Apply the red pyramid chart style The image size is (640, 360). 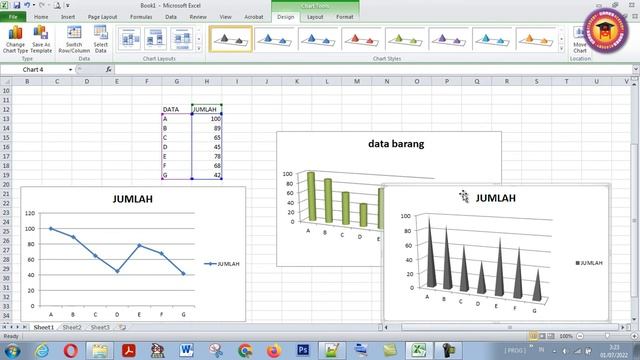(361, 39)
